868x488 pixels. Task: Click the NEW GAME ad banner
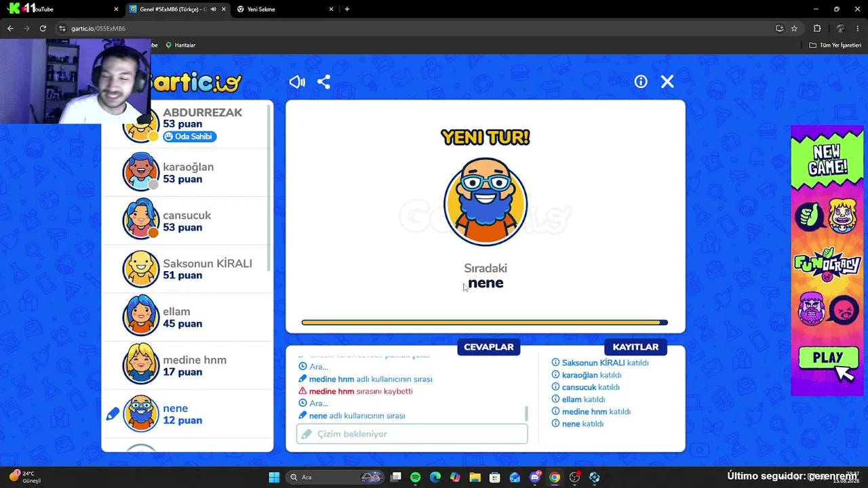click(x=827, y=160)
